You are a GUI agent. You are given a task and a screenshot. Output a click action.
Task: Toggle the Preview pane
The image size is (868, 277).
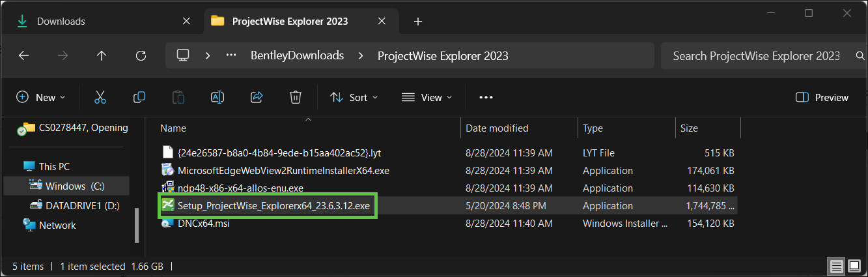click(x=822, y=97)
